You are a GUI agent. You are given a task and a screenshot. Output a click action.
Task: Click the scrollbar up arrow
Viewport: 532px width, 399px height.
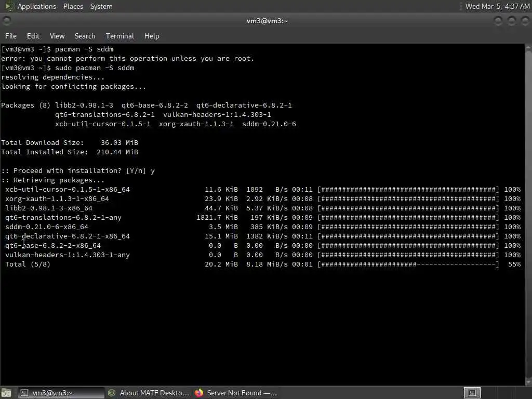click(528, 48)
